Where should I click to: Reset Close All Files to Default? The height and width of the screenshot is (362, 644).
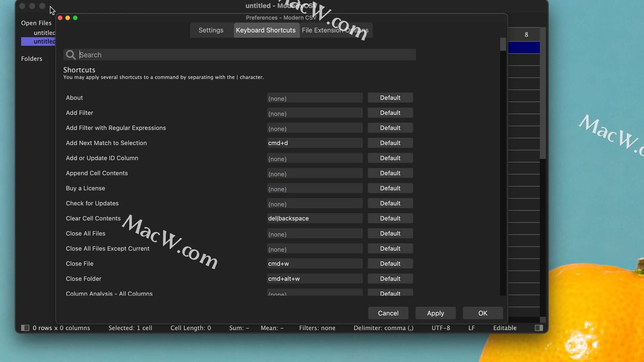tap(390, 234)
